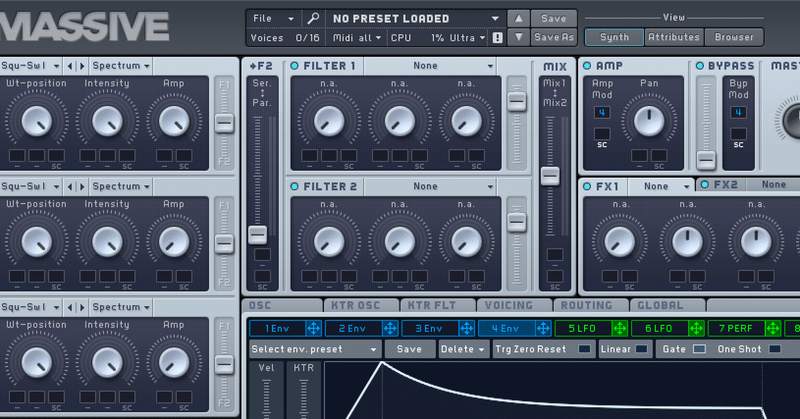The width and height of the screenshot is (800, 419).
Task: Click the Bypass level fader handle
Action: click(x=706, y=160)
